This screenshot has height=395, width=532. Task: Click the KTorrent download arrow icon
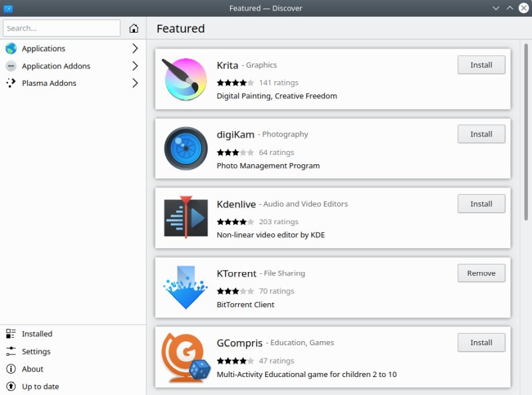[186, 287]
